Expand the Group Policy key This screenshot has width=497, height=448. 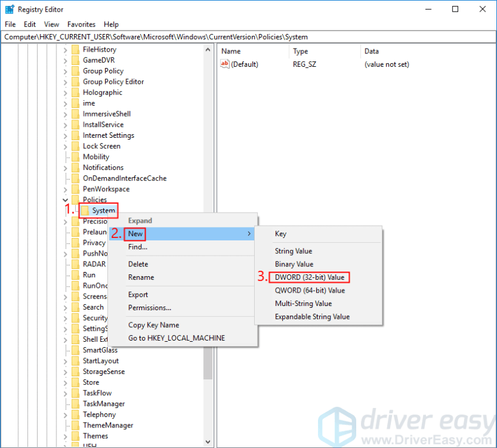(66, 70)
